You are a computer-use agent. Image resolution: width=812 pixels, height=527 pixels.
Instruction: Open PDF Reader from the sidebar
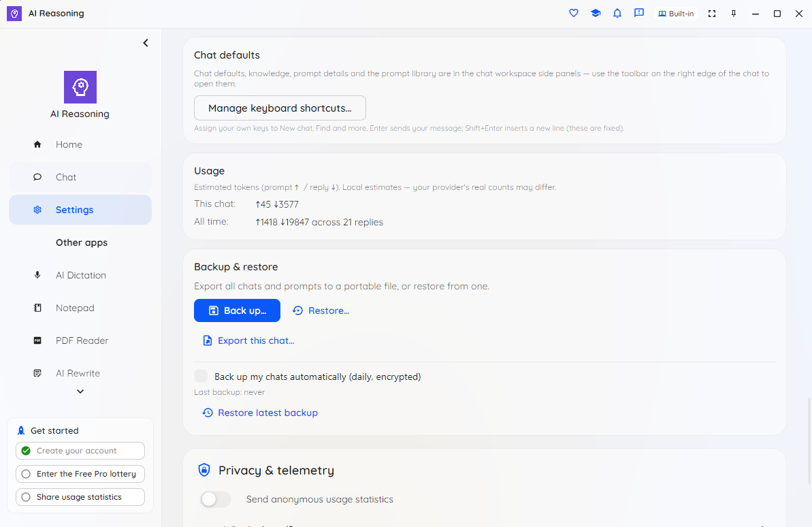[80, 340]
